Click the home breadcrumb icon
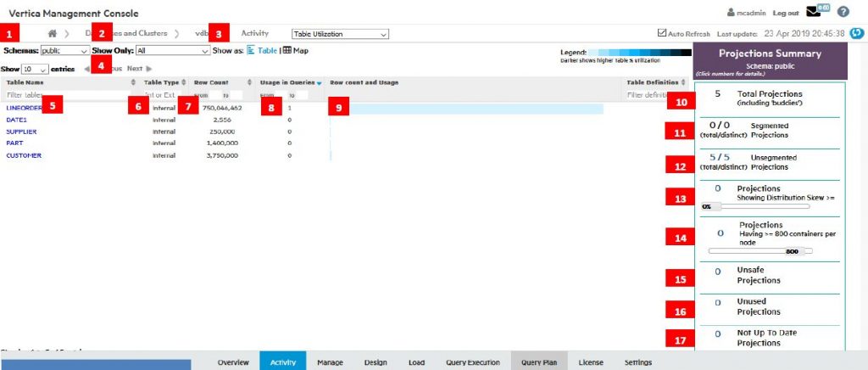This screenshot has height=370, width=868. (53, 34)
